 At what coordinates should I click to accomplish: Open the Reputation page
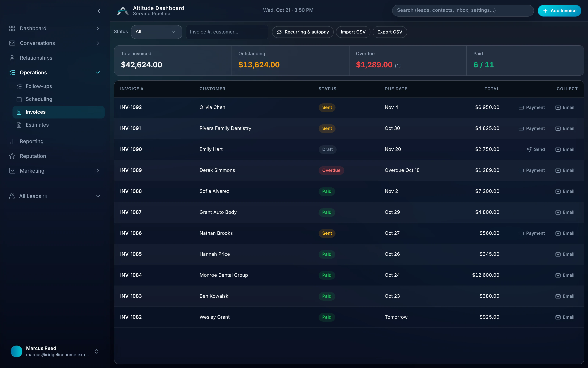tap(55, 156)
